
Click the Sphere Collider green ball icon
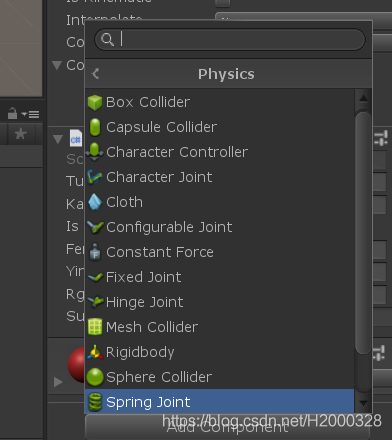[95, 377]
